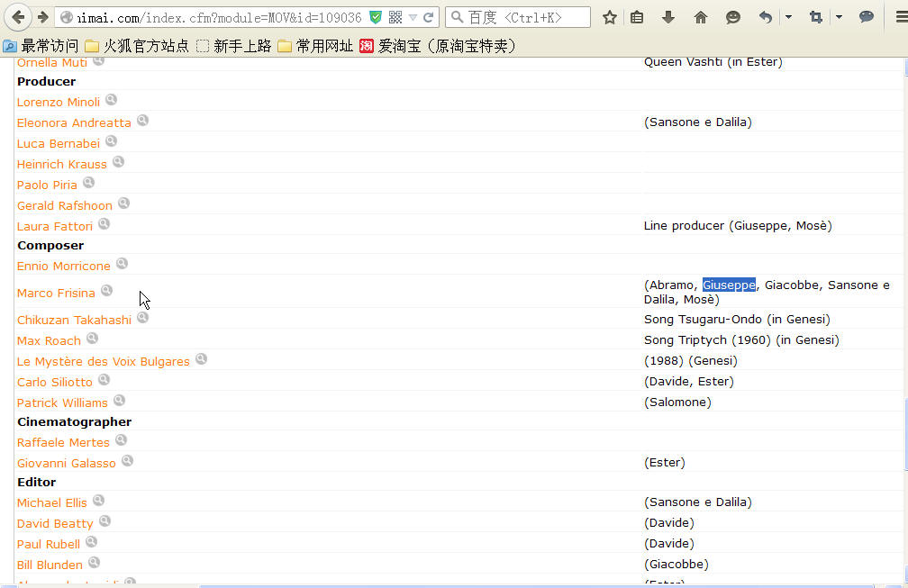Click the highlighted word Giuseppe
908x588 pixels.
coord(729,285)
